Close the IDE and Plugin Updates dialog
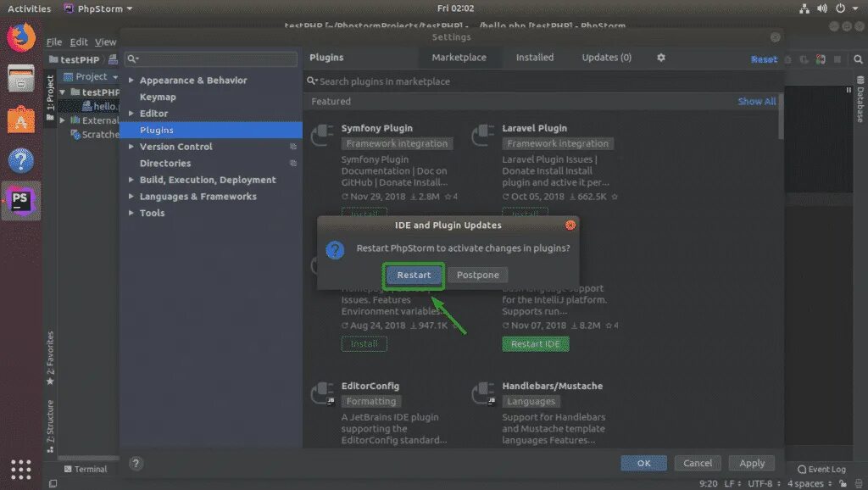The image size is (868, 490). (570, 226)
